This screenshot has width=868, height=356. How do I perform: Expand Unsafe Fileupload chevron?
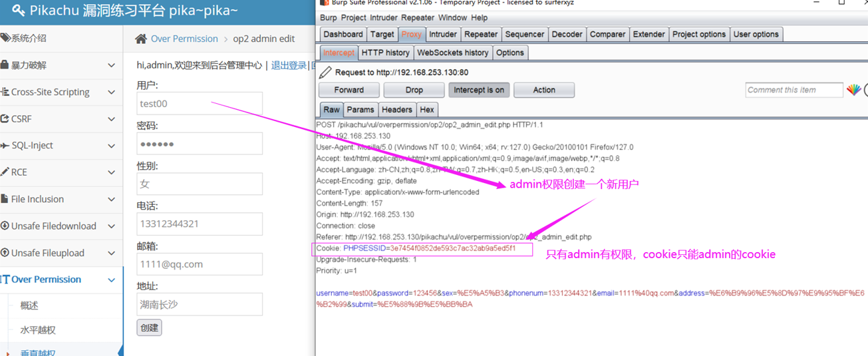coord(111,253)
